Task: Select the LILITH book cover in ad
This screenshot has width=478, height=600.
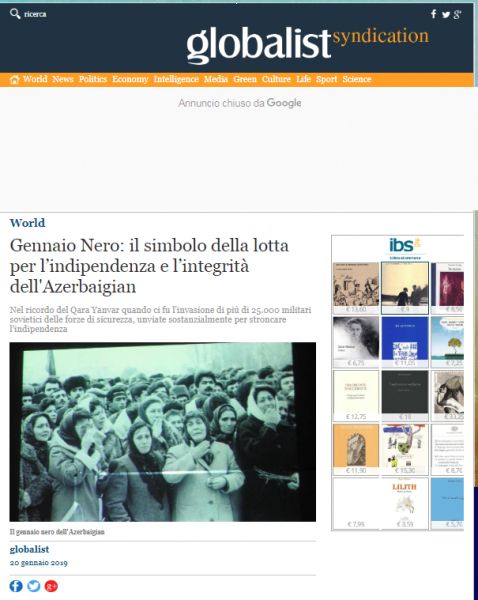Action: click(x=405, y=503)
